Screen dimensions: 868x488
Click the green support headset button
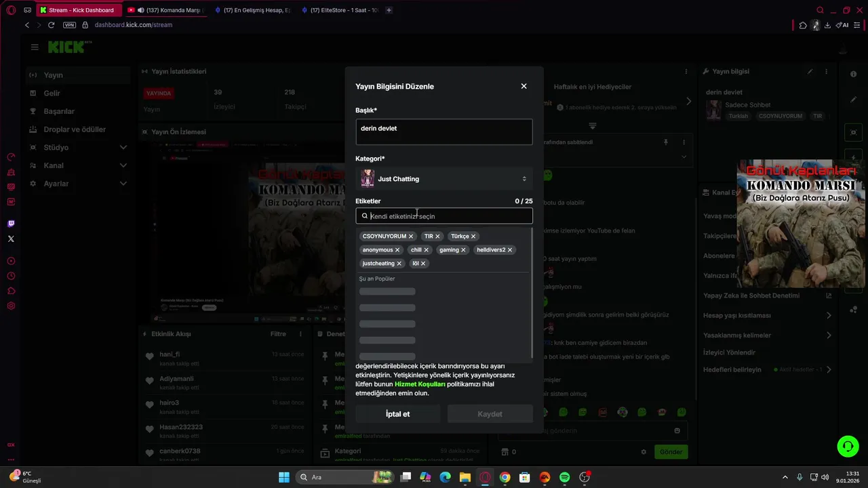tap(848, 446)
